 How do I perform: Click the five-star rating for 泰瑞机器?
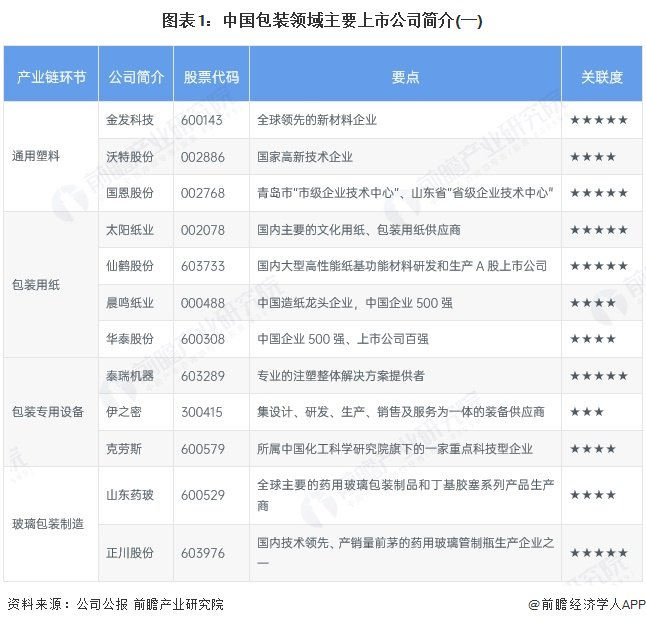(599, 376)
